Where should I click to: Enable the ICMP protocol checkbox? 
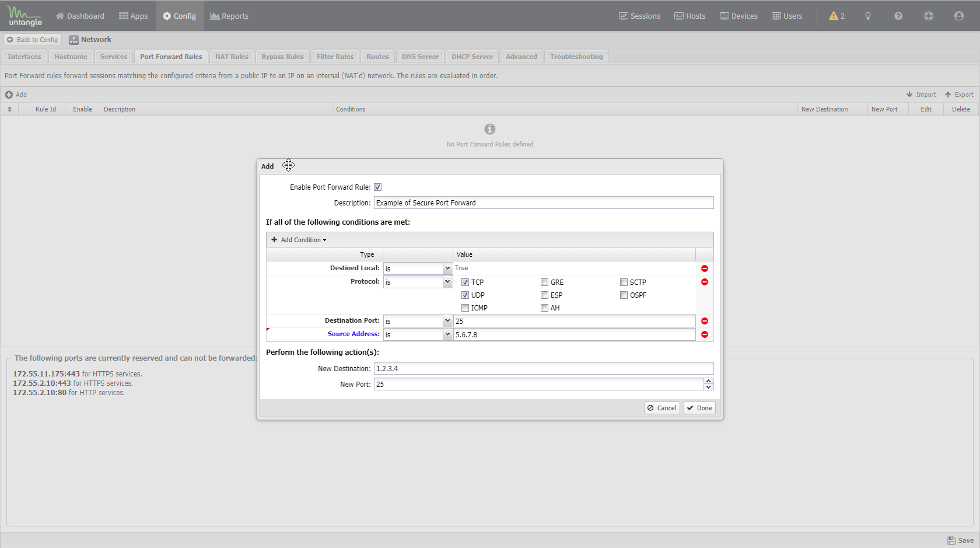(465, 308)
